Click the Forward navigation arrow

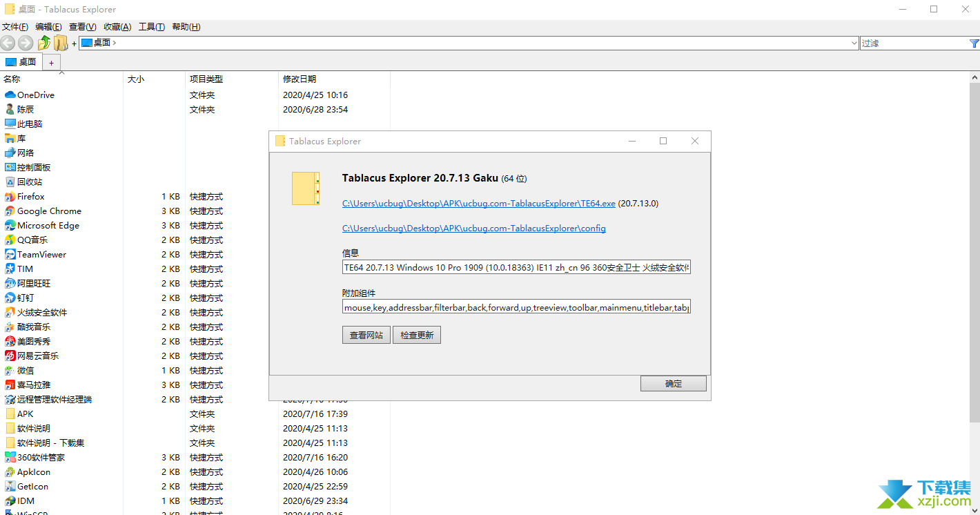coord(26,43)
